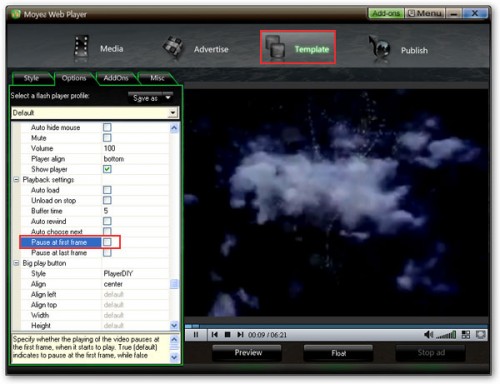Collapse the Big play button group

click(x=16, y=263)
